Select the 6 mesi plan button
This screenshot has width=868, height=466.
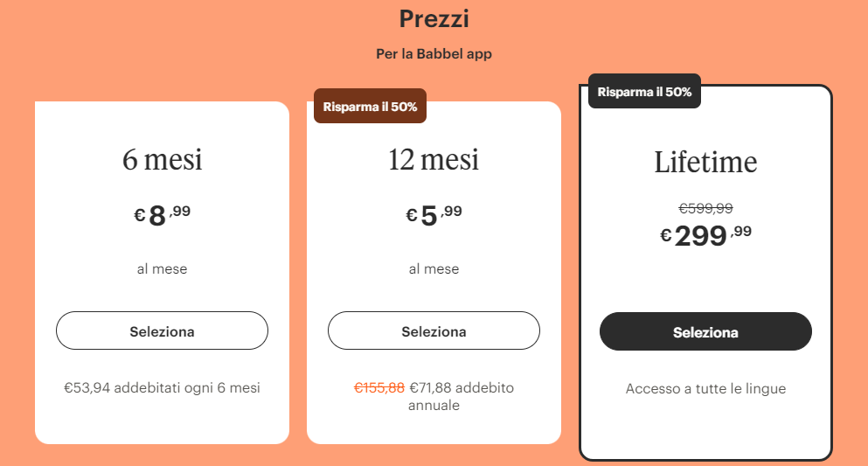click(162, 331)
